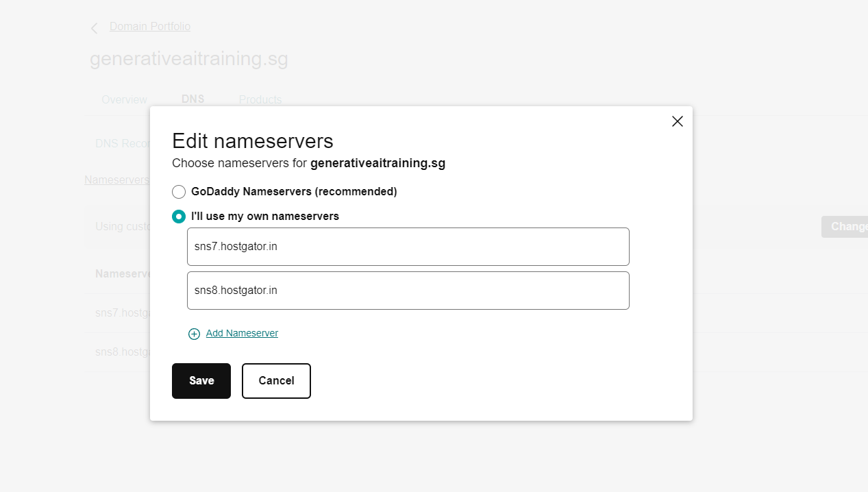Select GoDaddy Nameservers (recommended) option

[x=179, y=192]
